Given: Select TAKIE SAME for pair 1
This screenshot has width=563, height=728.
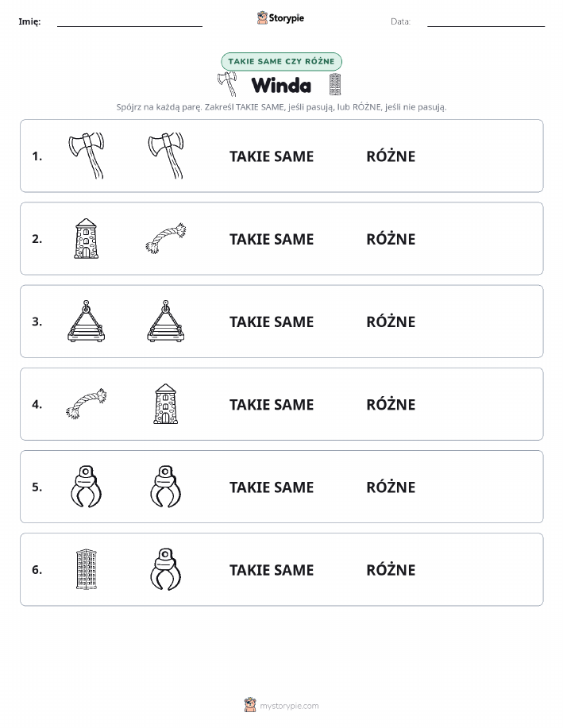Looking at the screenshot, I should 272,156.
